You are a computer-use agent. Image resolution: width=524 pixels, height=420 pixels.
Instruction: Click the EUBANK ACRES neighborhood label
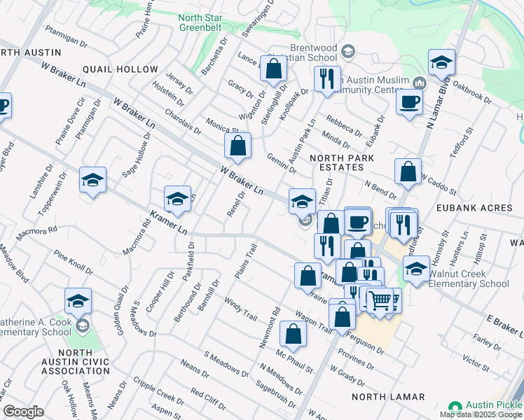click(x=474, y=208)
